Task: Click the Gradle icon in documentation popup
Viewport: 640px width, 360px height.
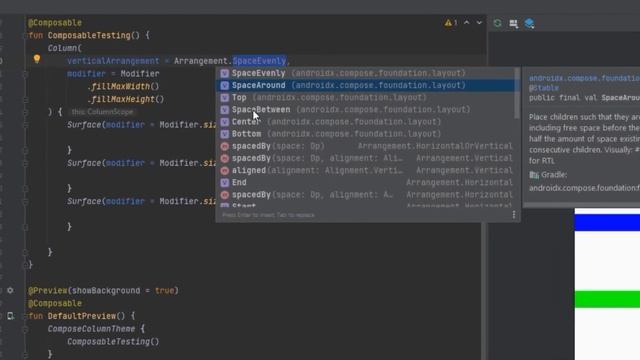Action: [534, 175]
